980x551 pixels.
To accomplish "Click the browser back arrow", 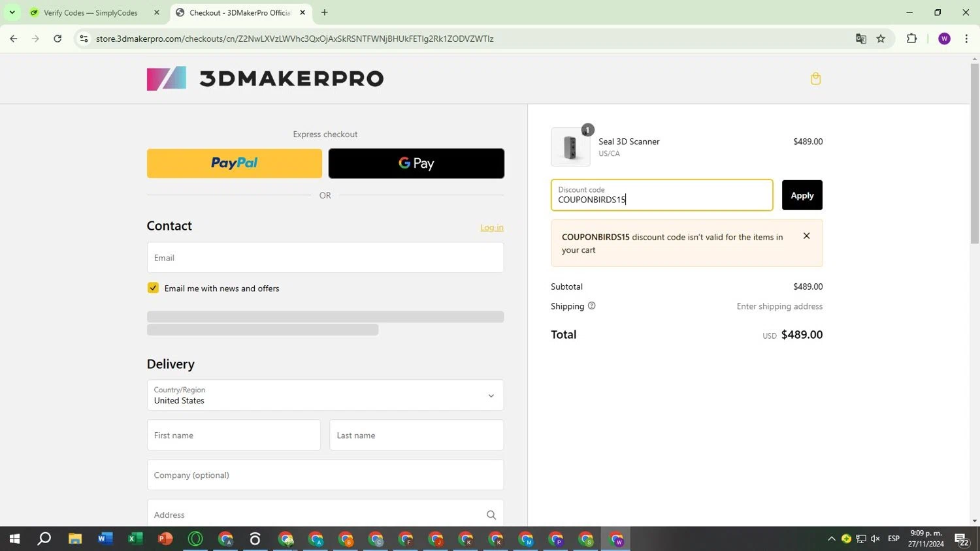I will point(14,39).
